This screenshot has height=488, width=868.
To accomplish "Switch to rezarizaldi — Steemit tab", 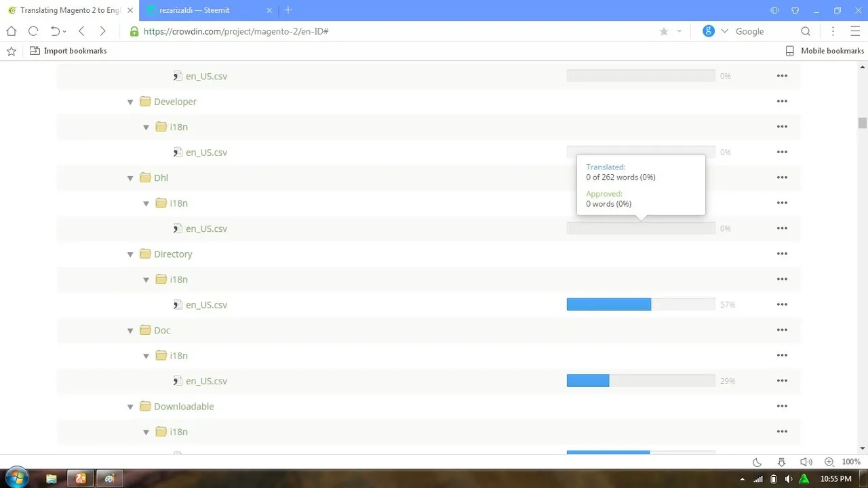I will point(208,10).
